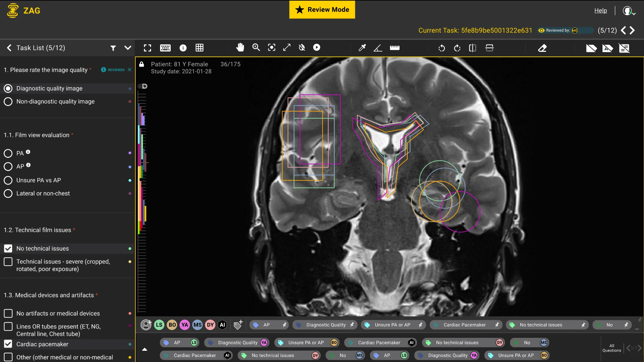Click the play cine button
This screenshot has width=644, height=362.
(317, 47)
